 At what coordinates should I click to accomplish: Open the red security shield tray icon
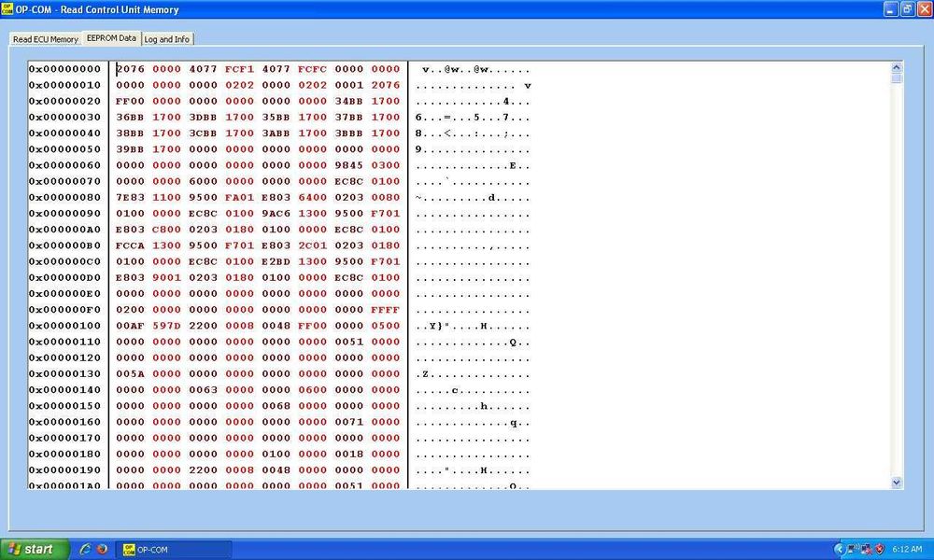click(879, 550)
